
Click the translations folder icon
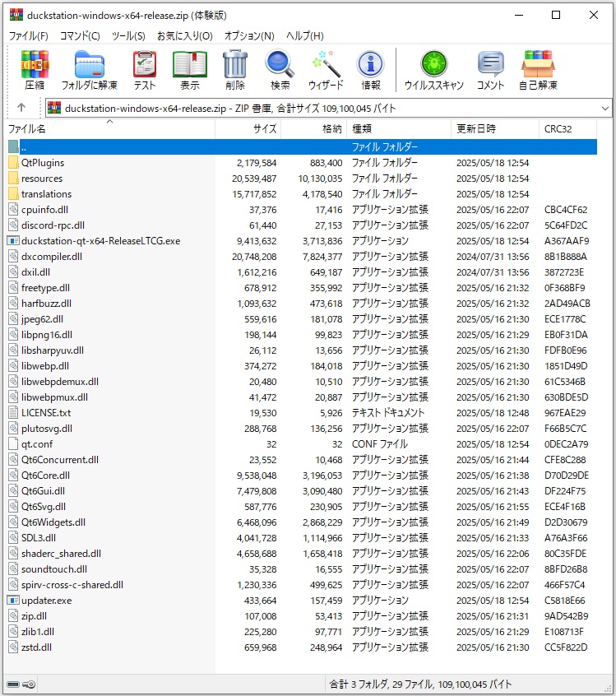tap(13, 193)
